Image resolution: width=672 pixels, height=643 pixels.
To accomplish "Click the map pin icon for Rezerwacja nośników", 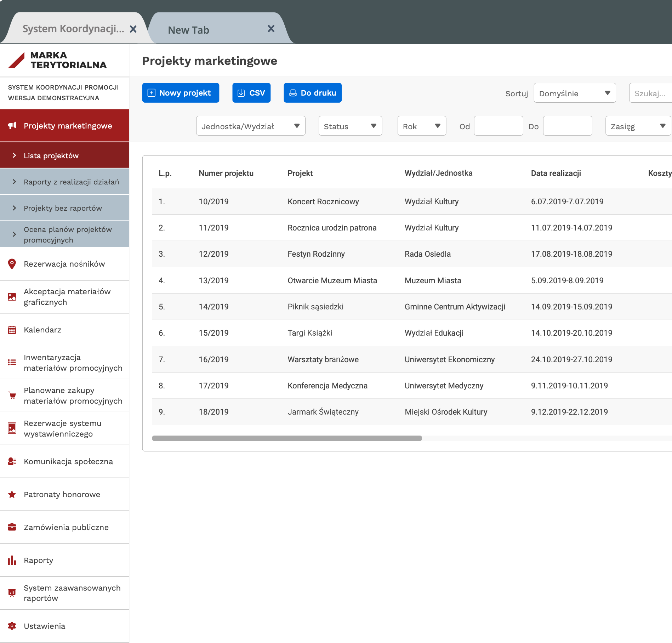I will [x=12, y=264].
